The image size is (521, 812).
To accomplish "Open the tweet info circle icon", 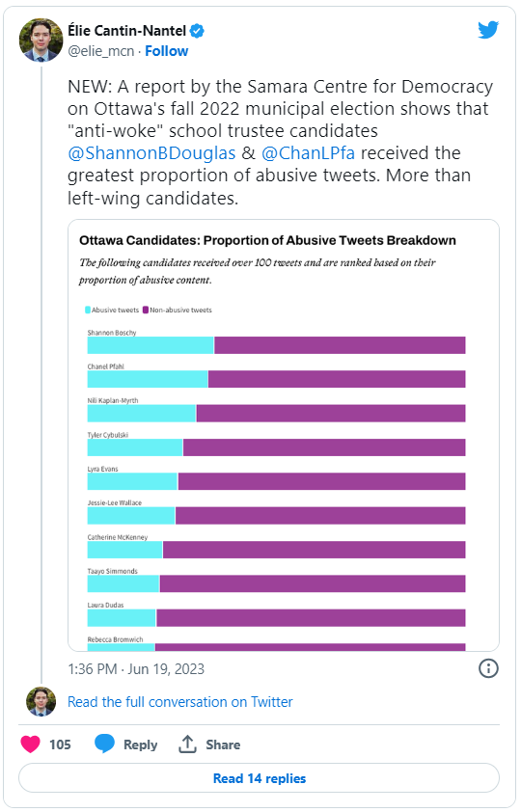I will [x=488, y=668].
